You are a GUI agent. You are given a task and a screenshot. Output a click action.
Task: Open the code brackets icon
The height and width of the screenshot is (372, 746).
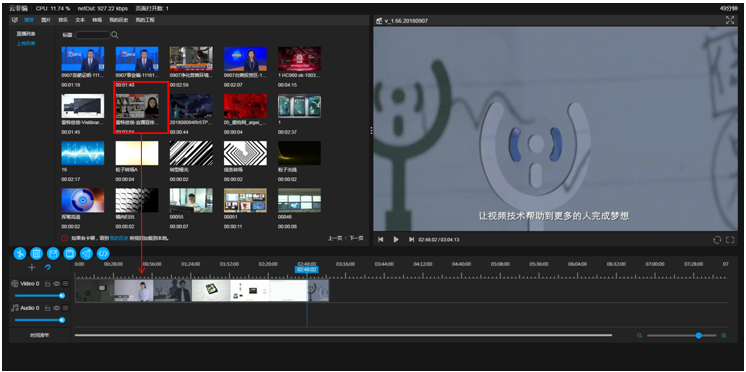(103, 254)
